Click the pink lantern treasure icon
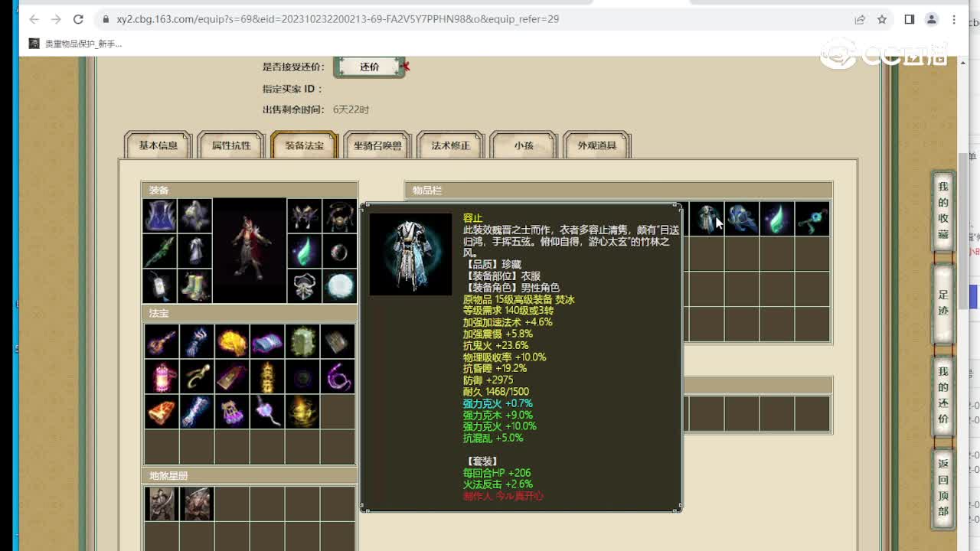The width and height of the screenshot is (980, 551). (x=162, y=377)
